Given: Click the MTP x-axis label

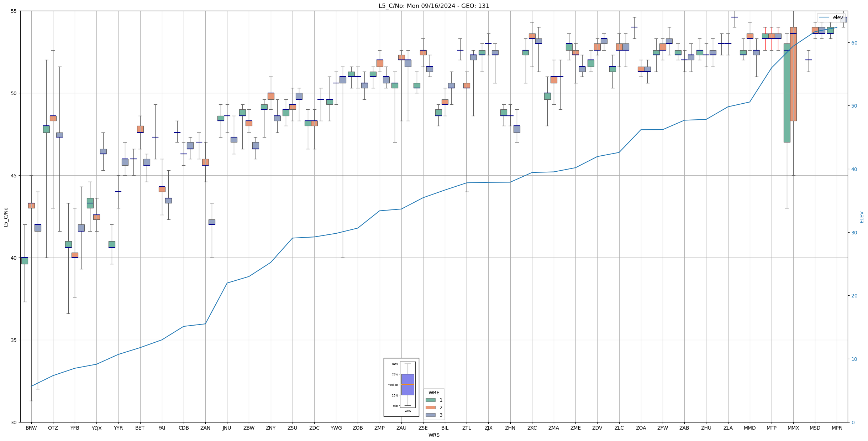Looking at the screenshot, I should 772,428.
